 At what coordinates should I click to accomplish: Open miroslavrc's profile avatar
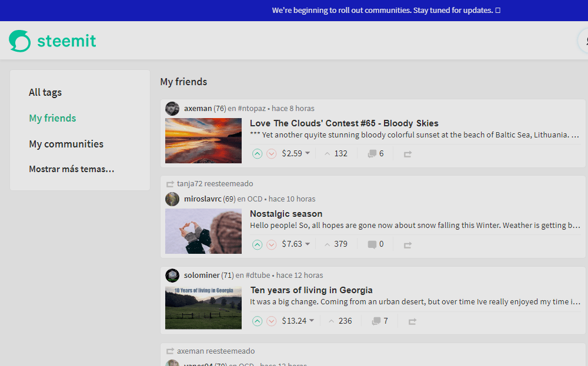pyautogui.click(x=172, y=199)
